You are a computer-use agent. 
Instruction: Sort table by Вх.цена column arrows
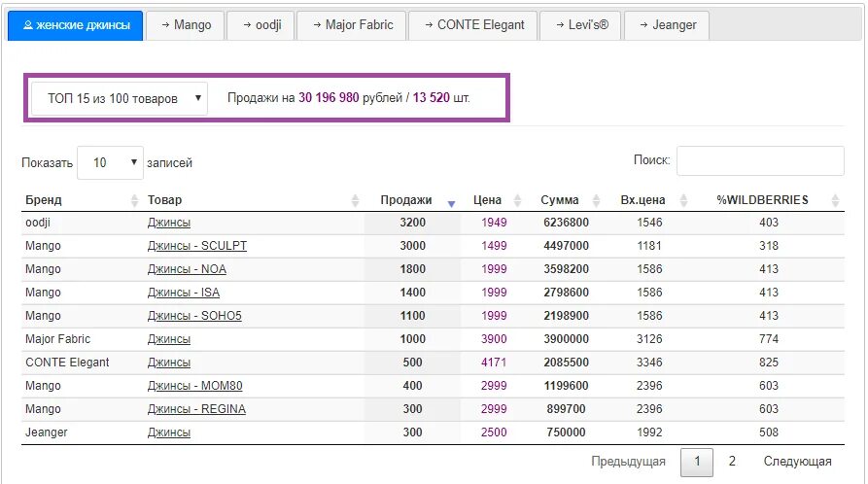click(683, 200)
